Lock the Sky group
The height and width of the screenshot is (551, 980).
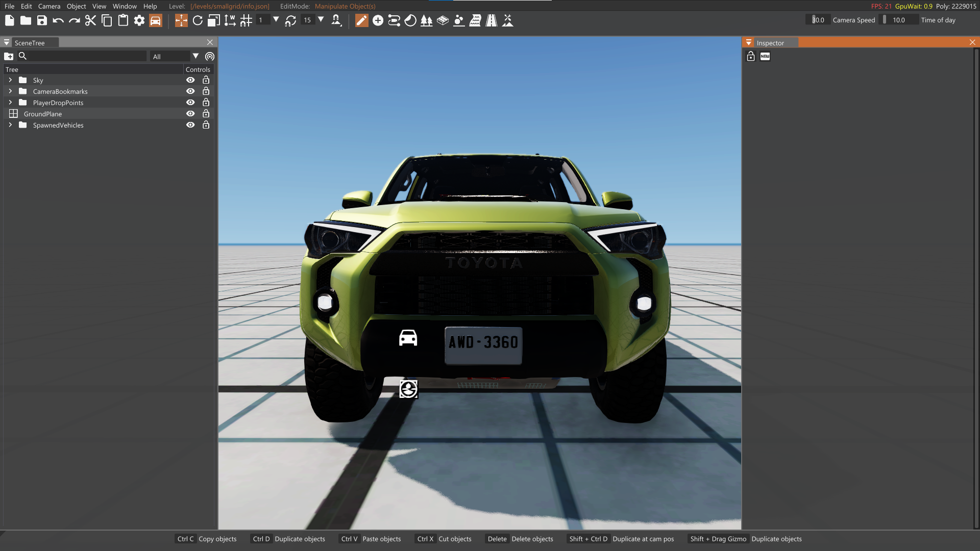(x=206, y=80)
